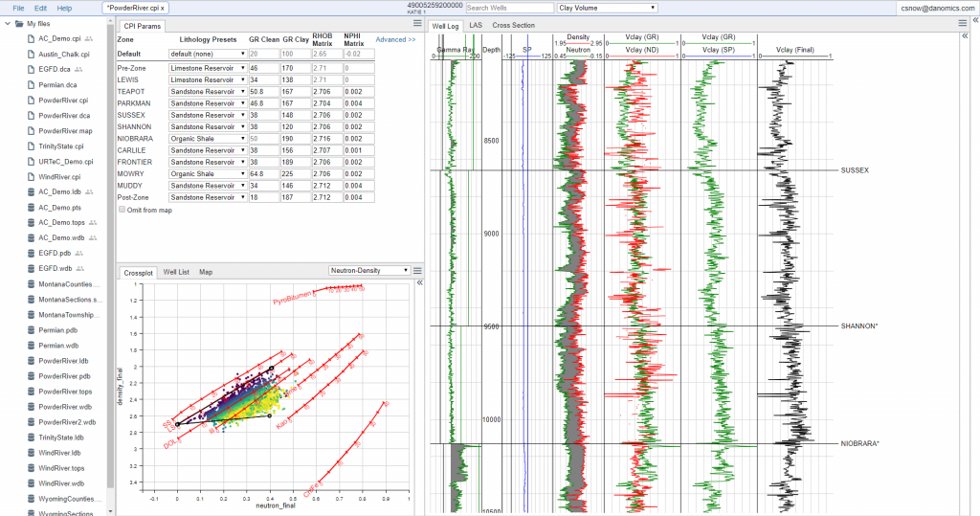
Task: Click the EGFD.pdb database icon
Action: point(32,254)
